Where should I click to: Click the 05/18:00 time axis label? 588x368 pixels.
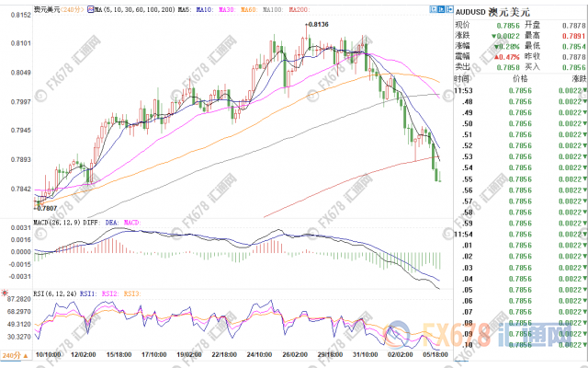click(x=435, y=355)
